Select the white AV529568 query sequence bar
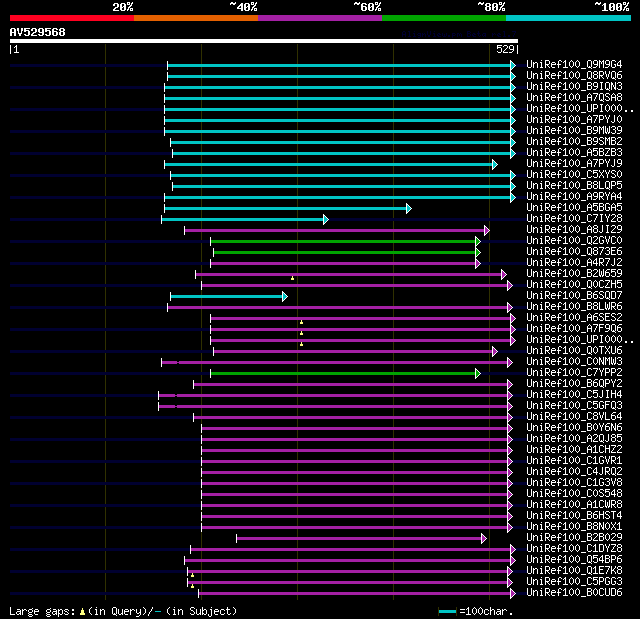Screen dimensions: 640x619 tap(264, 41)
